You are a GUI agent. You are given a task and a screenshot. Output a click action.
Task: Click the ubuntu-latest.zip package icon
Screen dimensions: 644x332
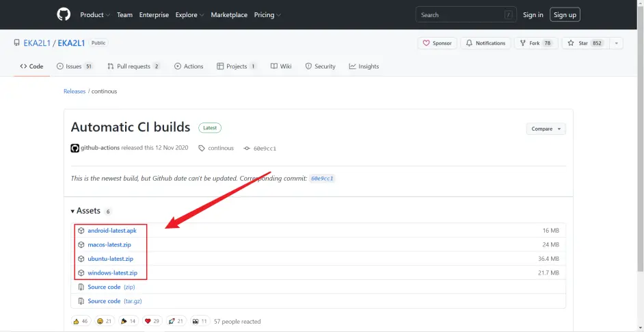pyautogui.click(x=81, y=259)
